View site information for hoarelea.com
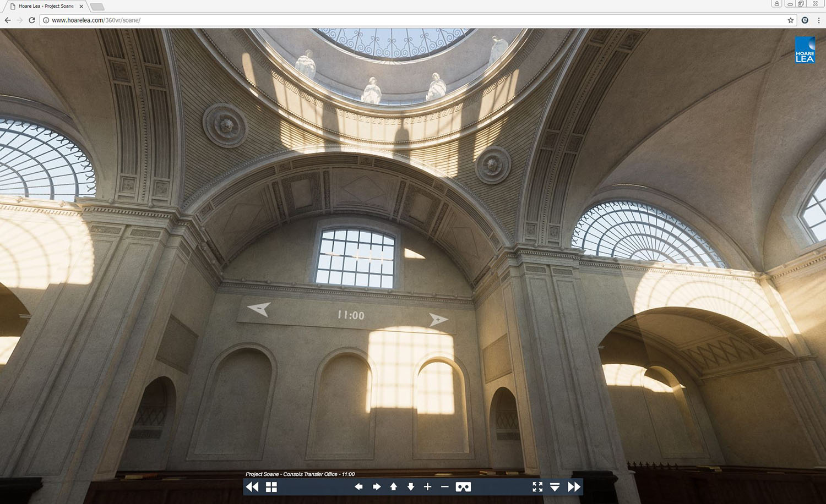The height and width of the screenshot is (504, 826). 46,20
